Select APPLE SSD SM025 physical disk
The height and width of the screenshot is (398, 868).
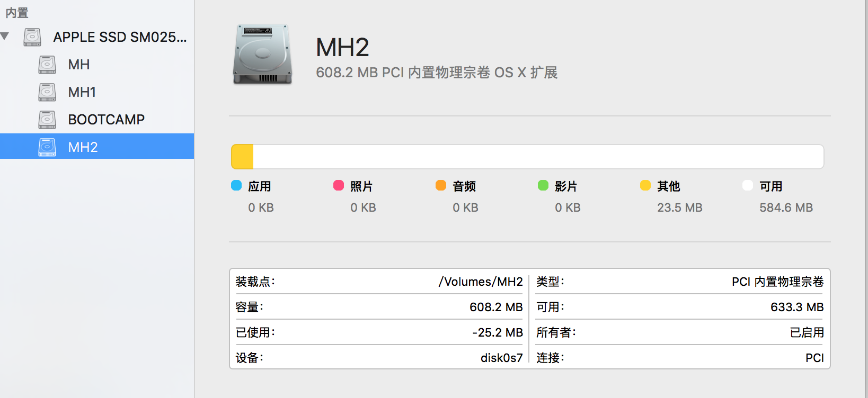point(120,37)
